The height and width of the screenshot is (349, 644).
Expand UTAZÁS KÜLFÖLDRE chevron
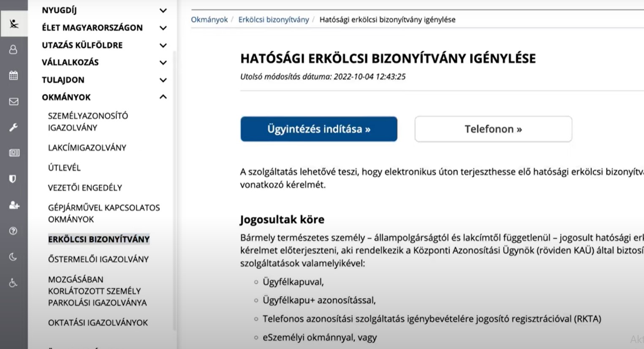click(x=163, y=45)
